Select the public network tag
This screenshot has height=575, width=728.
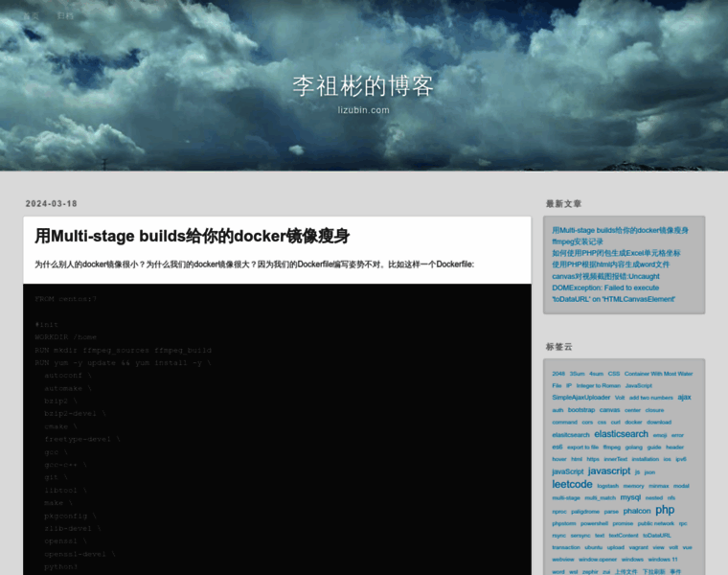click(655, 523)
